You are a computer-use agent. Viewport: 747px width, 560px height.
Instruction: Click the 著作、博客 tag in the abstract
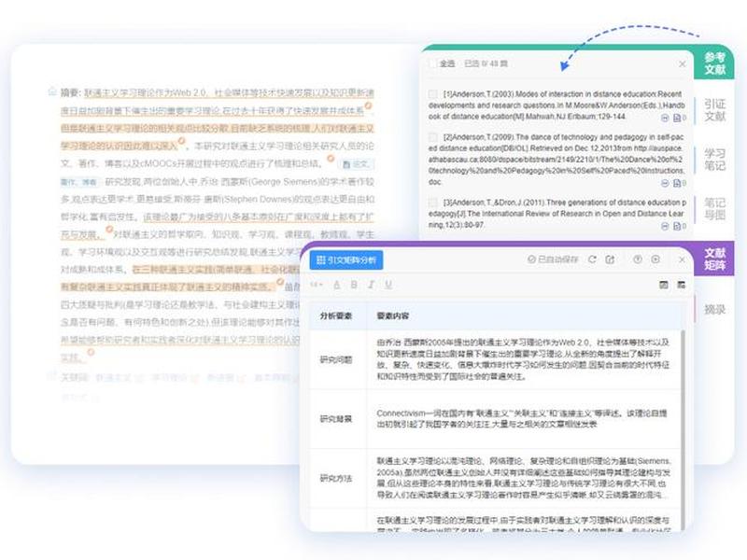click(x=79, y=182)
